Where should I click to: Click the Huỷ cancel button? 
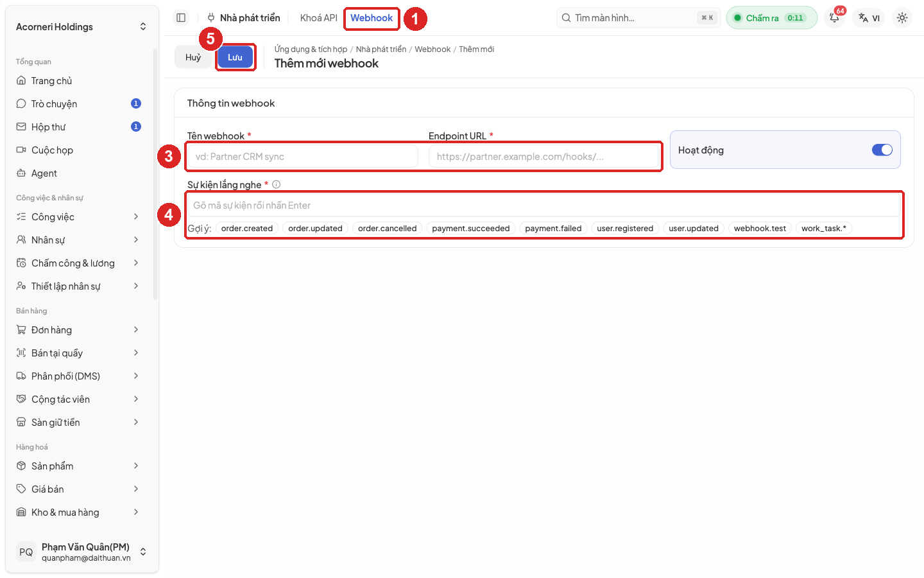tap(193, 57)
